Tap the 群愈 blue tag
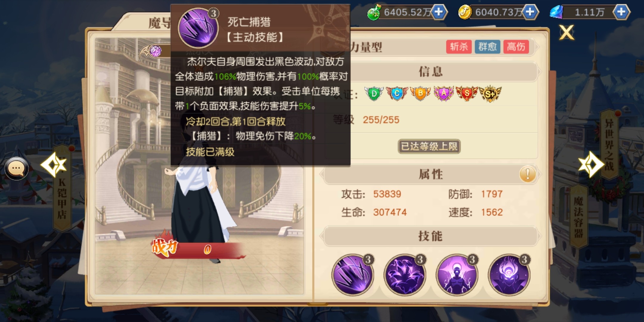Image resolution: width=644 pixels, height=322 pixels. [x=487, y=47]
